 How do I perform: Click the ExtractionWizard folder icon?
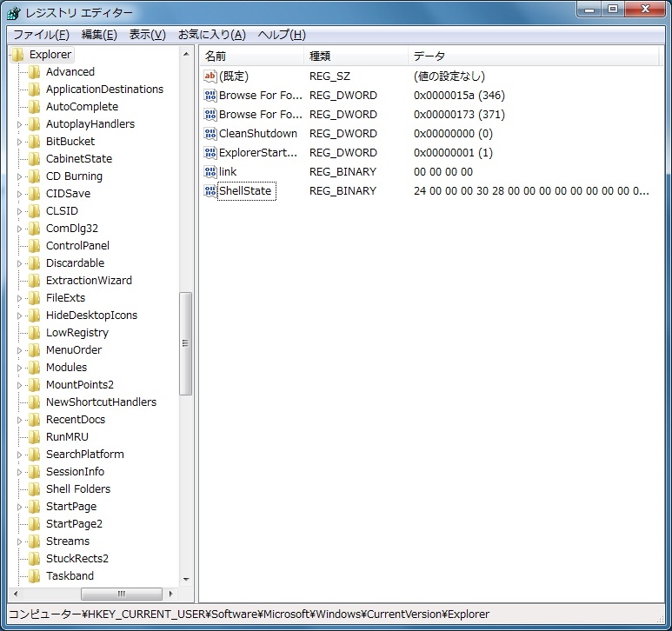pos(34,280)
